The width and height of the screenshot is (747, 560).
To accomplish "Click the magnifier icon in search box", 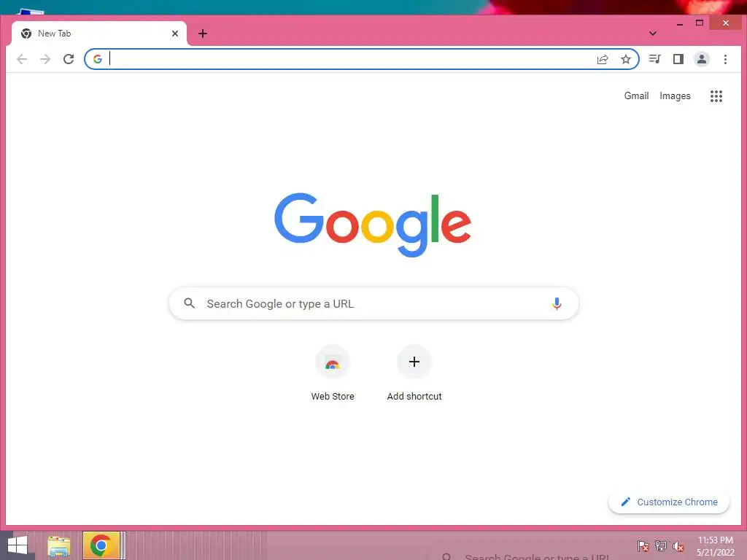I will pos(189,303).
